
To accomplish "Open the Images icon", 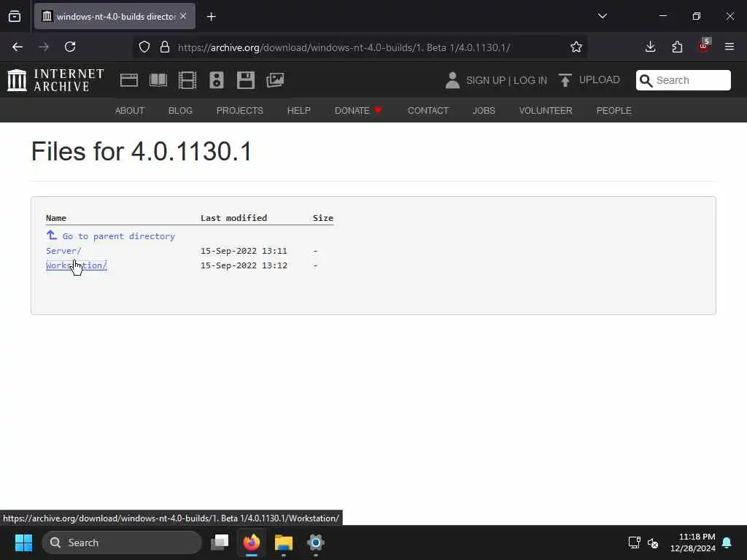I will coord(275,80).
